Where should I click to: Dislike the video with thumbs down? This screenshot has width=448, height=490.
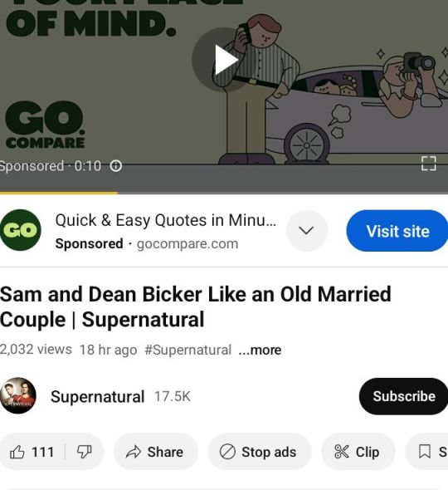[85, 452]
